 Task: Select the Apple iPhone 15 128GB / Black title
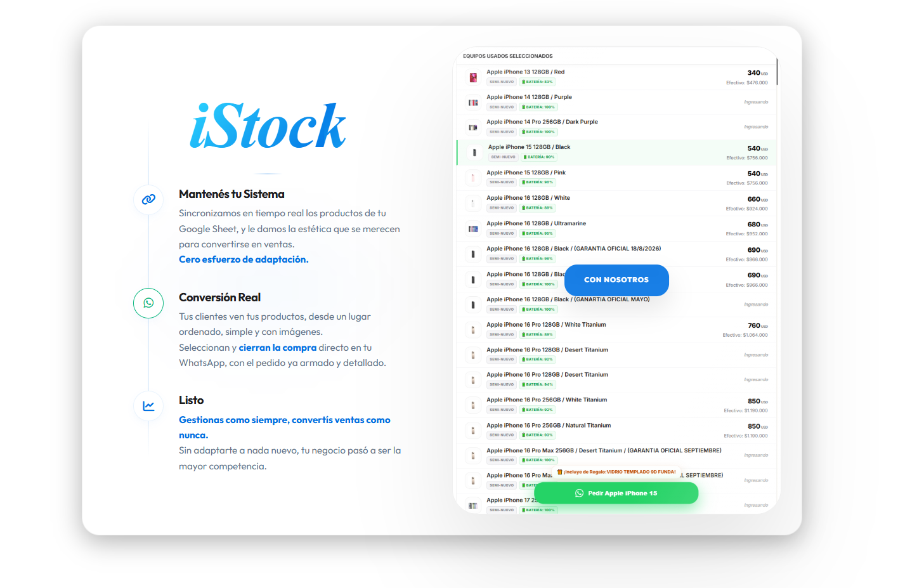(529, 147)
